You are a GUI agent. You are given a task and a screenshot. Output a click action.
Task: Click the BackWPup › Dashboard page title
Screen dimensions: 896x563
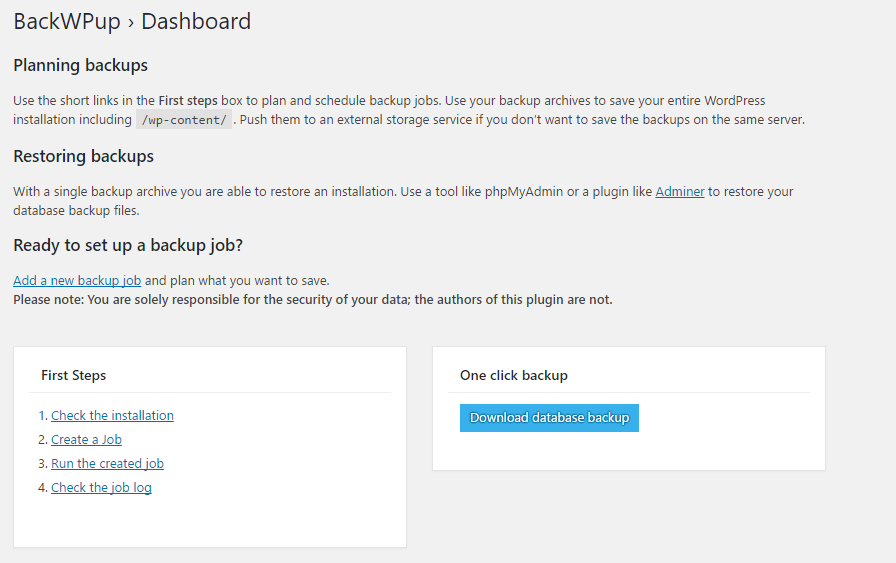pos(132,21)
